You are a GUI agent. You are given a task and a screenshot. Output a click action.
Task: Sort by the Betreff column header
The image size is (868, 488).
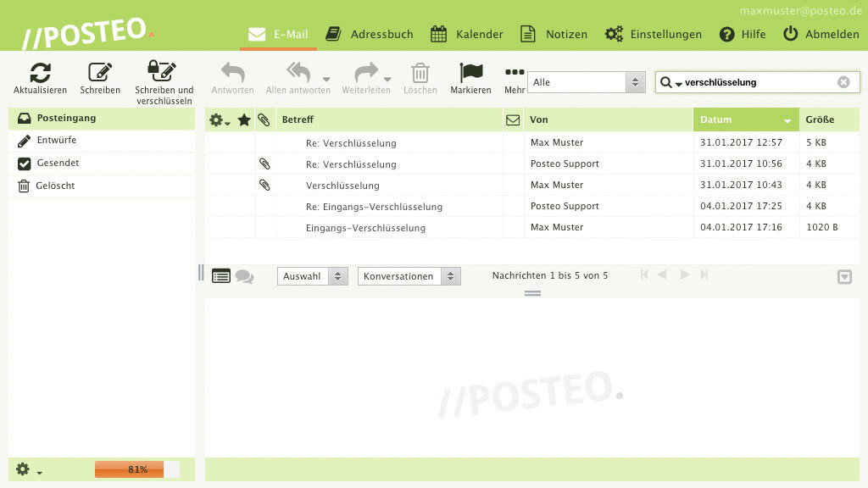(389, 119)
